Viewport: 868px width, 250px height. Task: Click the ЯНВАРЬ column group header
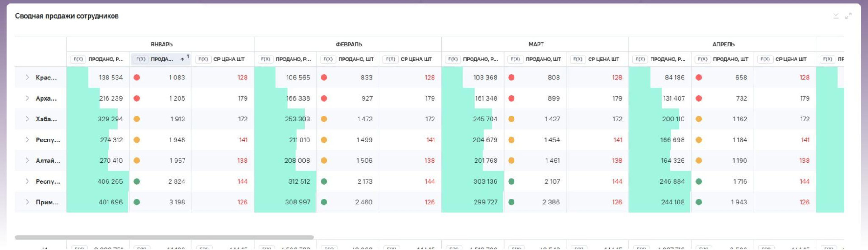click(161, 45)
